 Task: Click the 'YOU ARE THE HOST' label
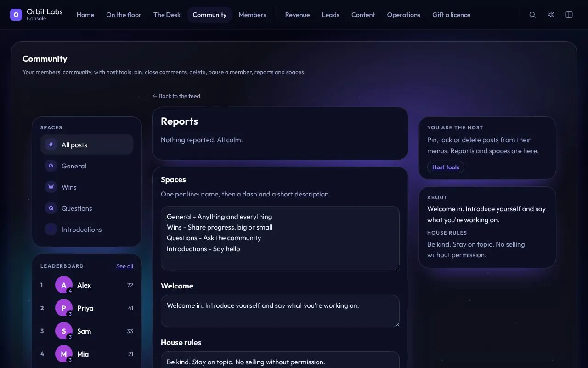(x=455, y=127)
